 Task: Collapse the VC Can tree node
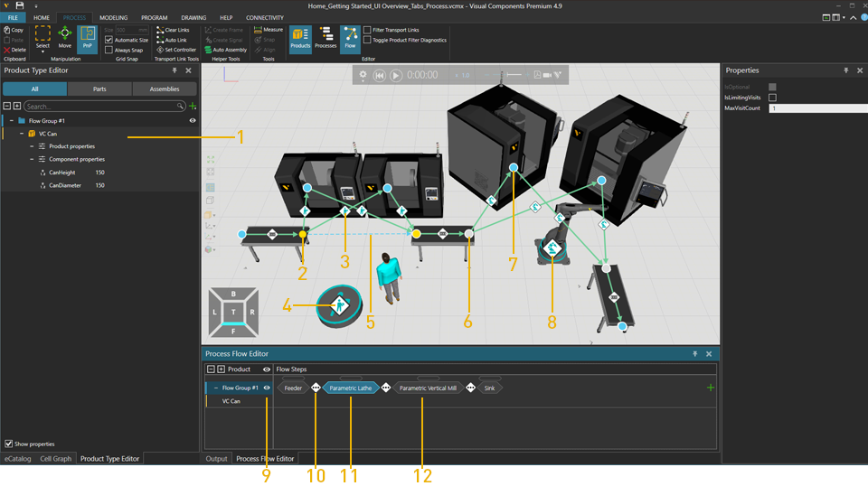pyautogui.click(x=22, y=134)
